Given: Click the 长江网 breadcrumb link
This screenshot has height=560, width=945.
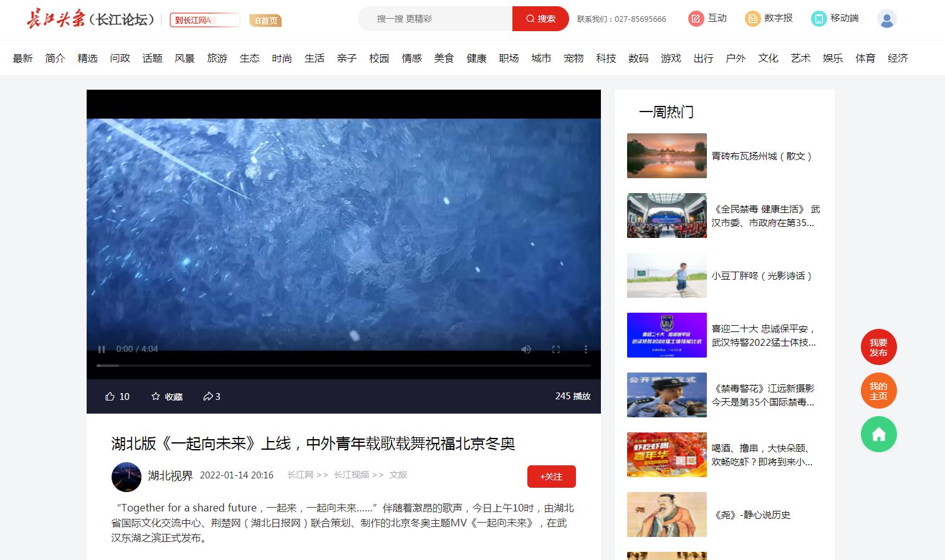Looking at the screenshot, I should point(300,475).
